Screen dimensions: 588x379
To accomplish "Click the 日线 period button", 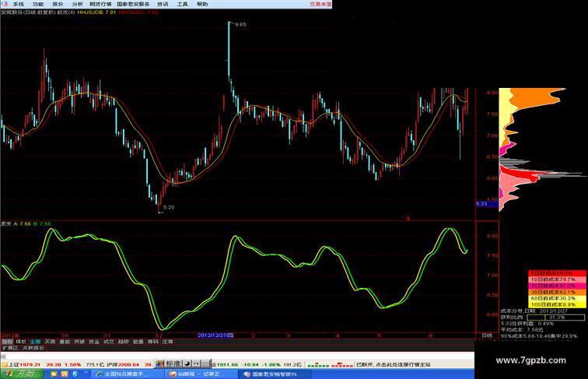I will point(487,335).
